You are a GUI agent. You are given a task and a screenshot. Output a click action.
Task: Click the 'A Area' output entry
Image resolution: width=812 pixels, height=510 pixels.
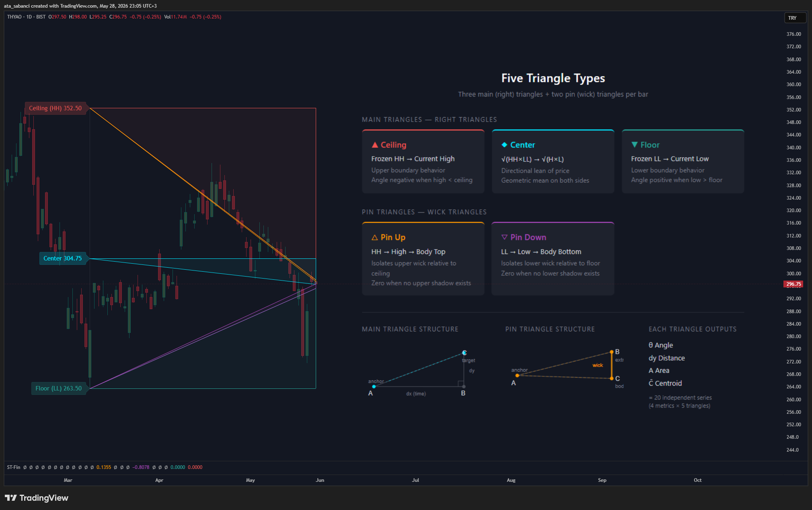[659, 371]
